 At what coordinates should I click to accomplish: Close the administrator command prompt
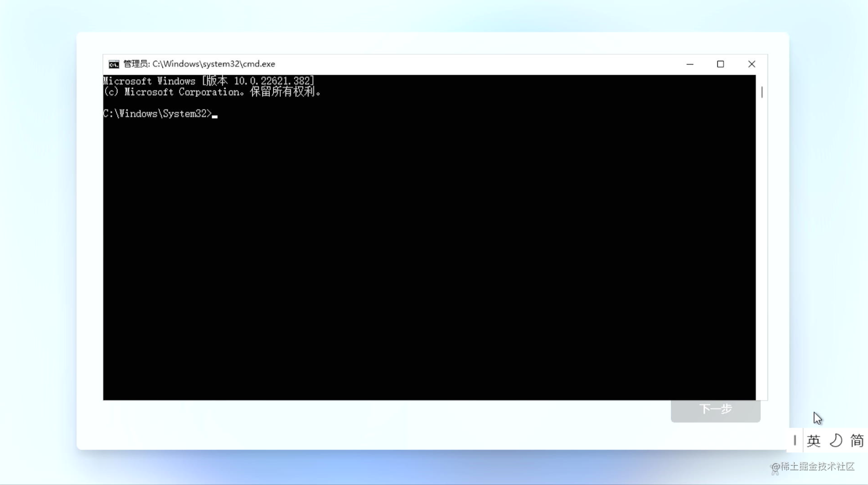pyautogui.click(x=752, y=64)
